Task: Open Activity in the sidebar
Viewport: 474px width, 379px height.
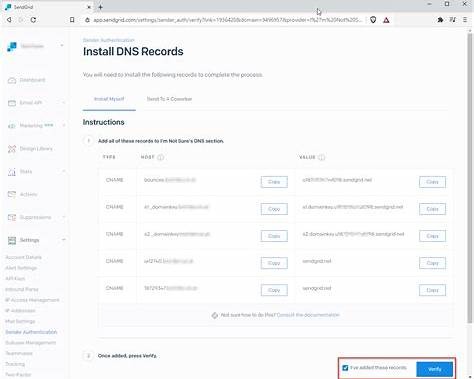Action: (x=28, y=194)
